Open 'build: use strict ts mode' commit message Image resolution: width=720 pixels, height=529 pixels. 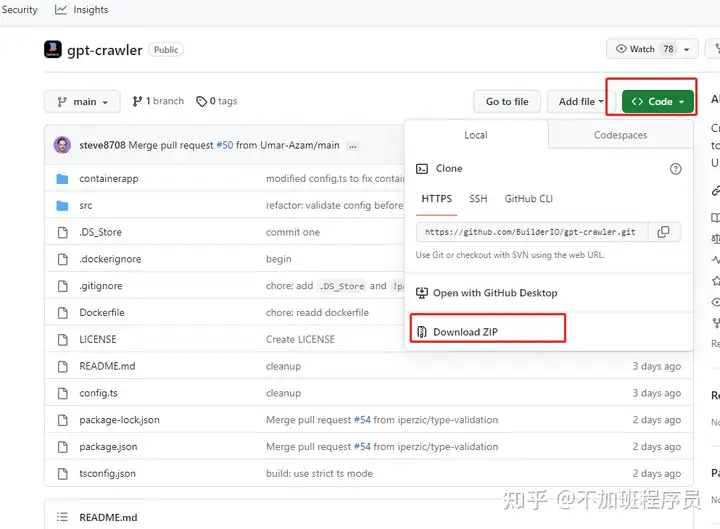[320, 473]
